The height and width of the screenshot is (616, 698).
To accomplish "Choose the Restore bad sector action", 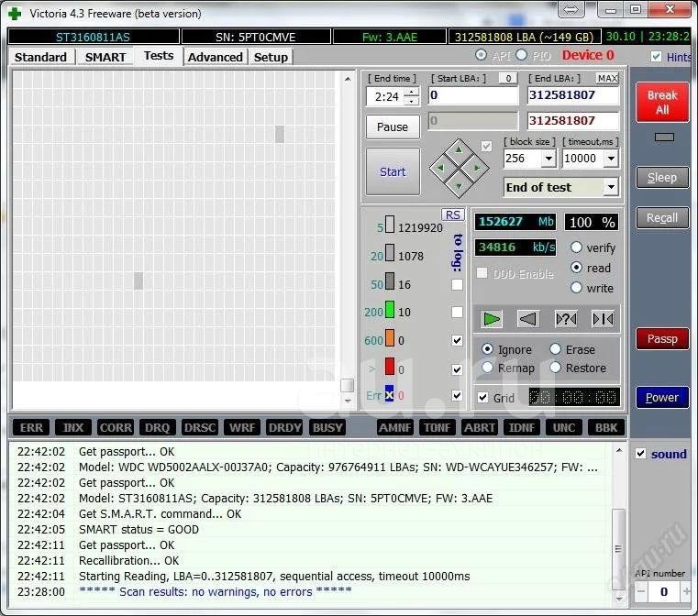I will pos(555,368).
